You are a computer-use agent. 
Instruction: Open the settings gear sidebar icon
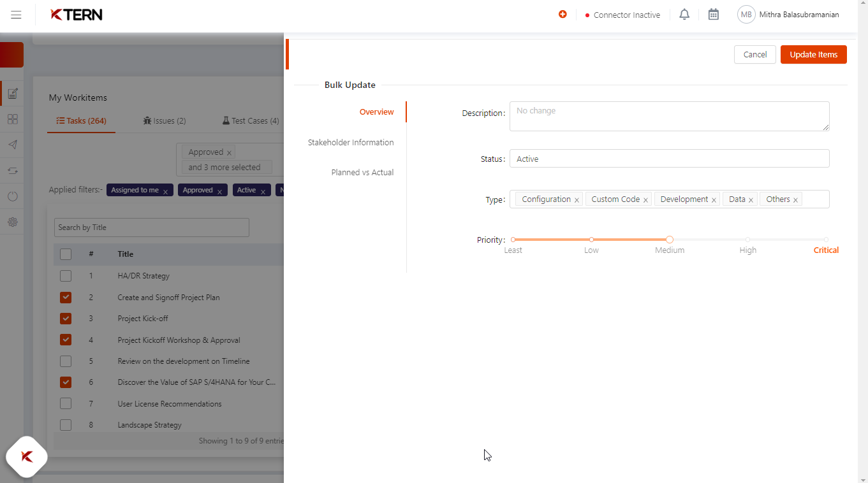pos(13,222)
